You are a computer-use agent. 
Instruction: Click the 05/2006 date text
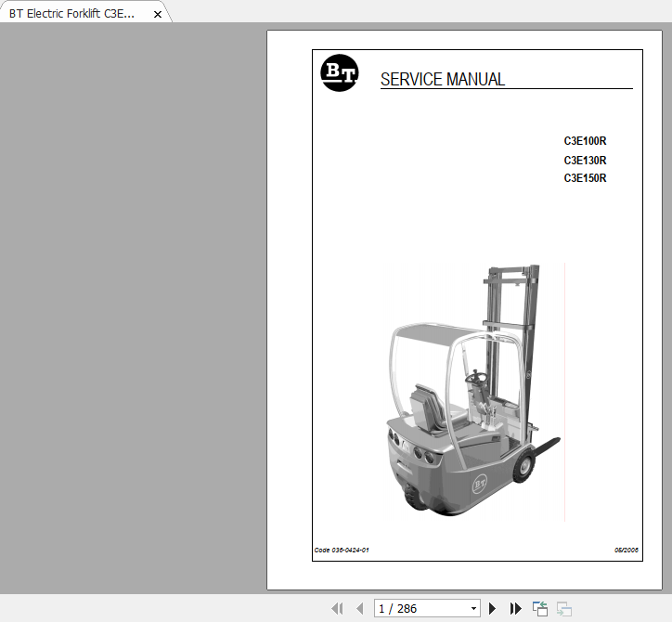[627, 550]
